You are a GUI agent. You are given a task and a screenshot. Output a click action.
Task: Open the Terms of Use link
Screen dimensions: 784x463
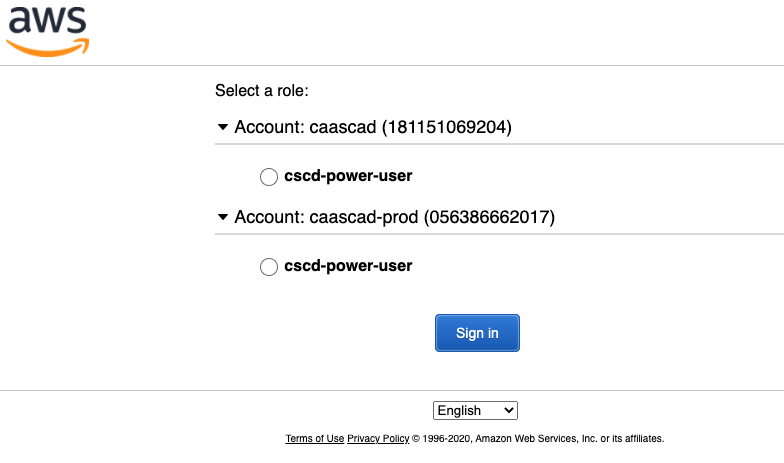click(314, 438)
